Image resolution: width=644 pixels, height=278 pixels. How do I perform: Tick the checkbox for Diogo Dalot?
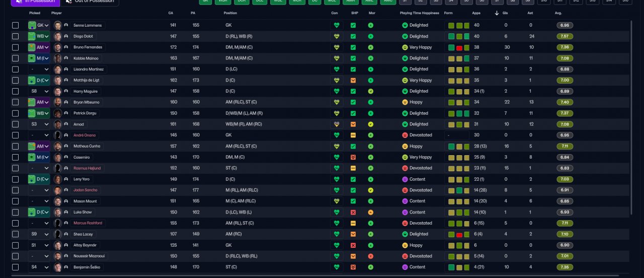click(x=16, y=36)
